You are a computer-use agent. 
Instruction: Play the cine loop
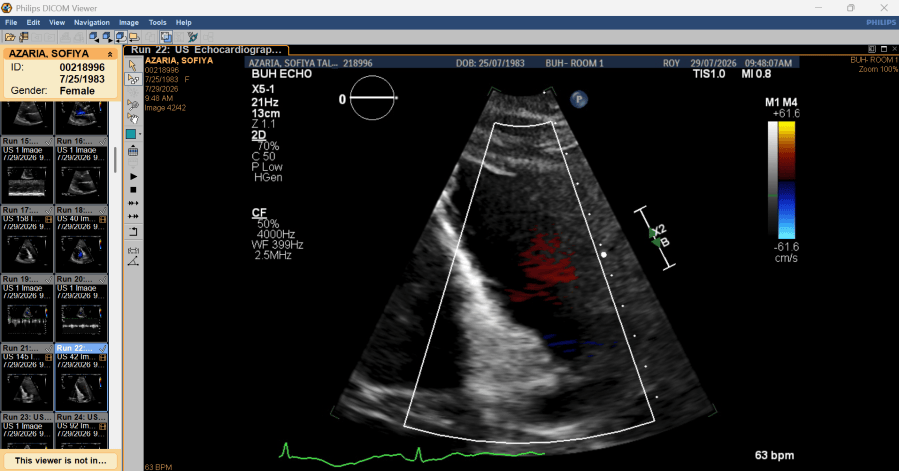point(133,176)
